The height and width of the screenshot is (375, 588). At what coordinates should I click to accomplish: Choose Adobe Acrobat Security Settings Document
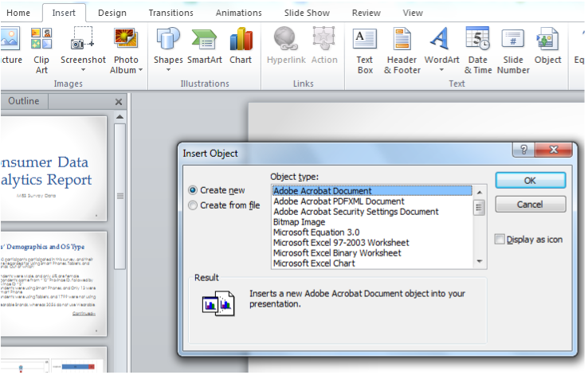tap(372, 212)
